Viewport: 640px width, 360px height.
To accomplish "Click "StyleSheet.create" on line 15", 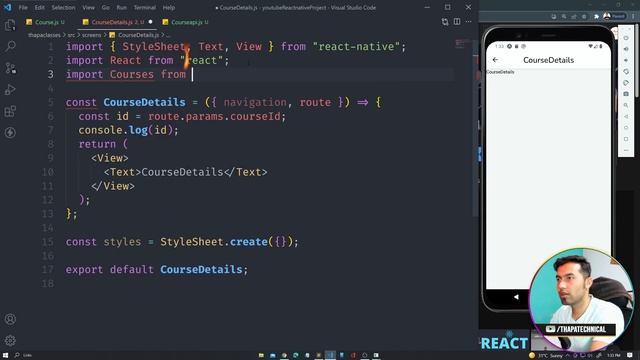I will (214, 242).
